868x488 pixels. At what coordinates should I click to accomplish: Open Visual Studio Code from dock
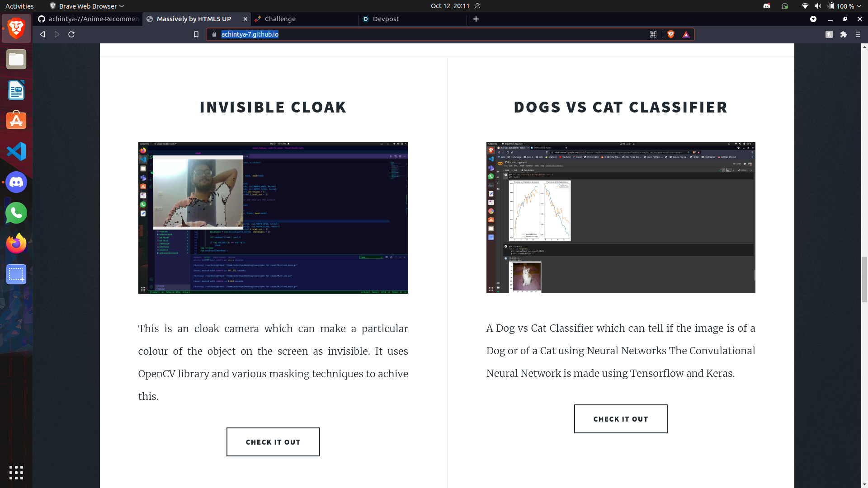click(x=16, y=151)
